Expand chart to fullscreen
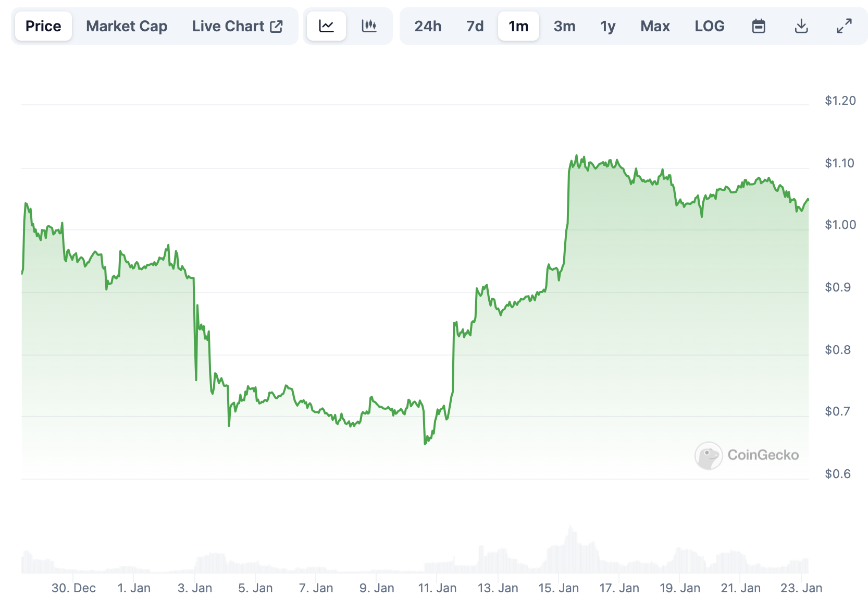868x610 pixels. coord(844,26)
